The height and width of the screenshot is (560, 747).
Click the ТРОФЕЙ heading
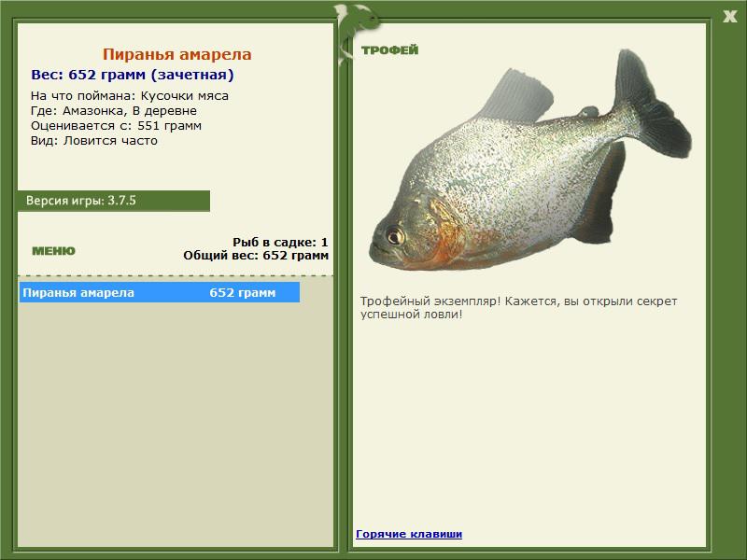pyautogui.click(x=389, y=50)
